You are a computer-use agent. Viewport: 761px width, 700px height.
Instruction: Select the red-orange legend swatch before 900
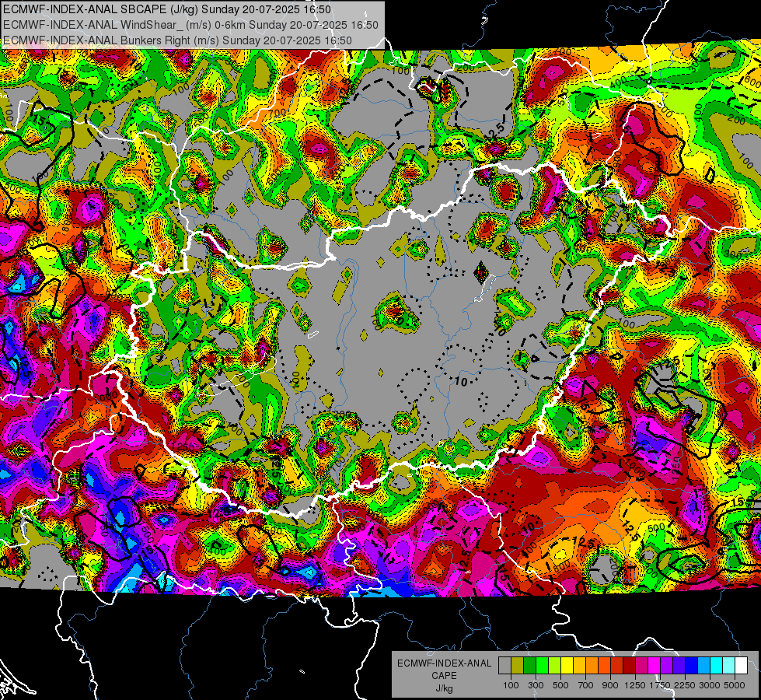(604, 666)
